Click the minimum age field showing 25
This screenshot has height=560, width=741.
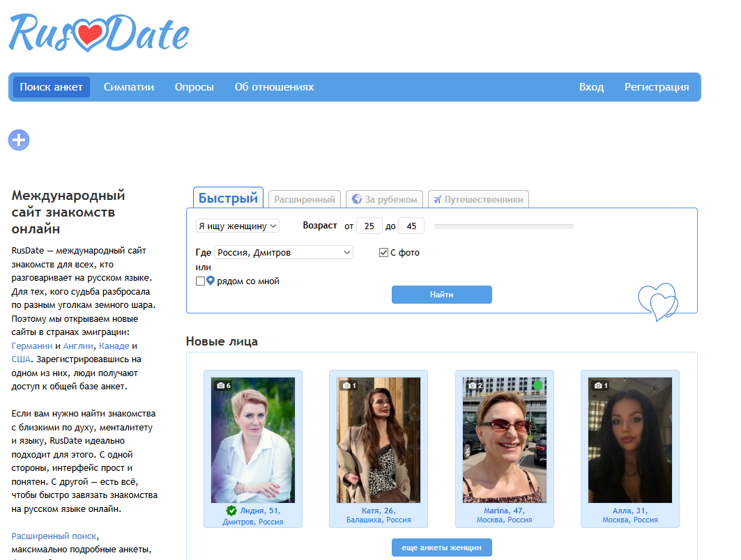click(x=369, y=226)
